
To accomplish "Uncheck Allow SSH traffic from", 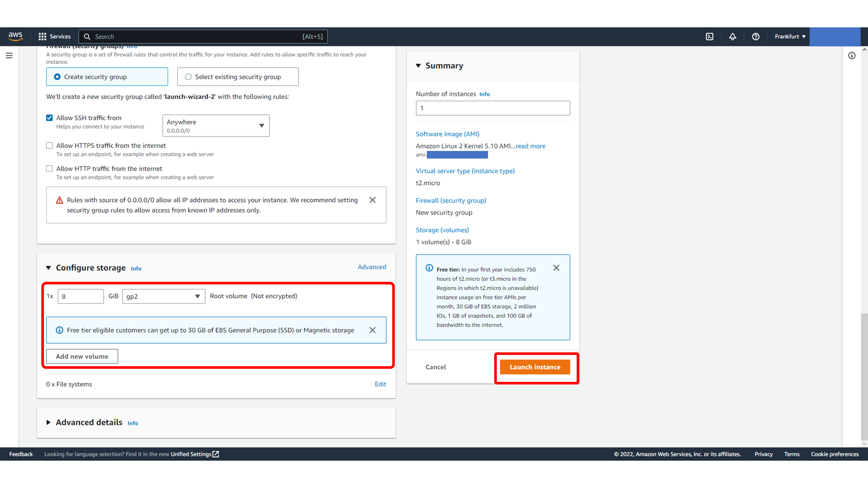I will point(49,118).
